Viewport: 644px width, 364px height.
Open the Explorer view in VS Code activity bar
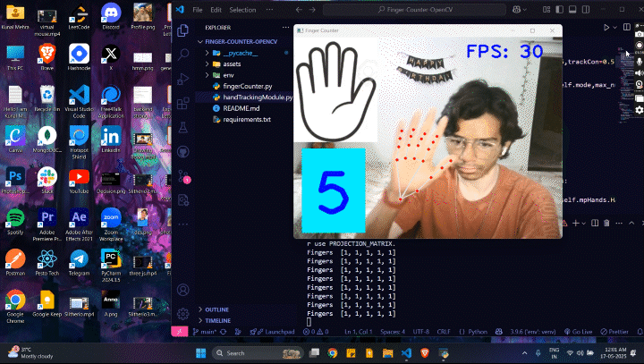182,30
